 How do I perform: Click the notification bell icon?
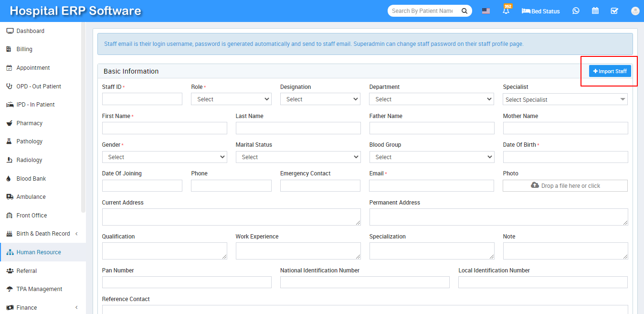(x=506, y=11)
